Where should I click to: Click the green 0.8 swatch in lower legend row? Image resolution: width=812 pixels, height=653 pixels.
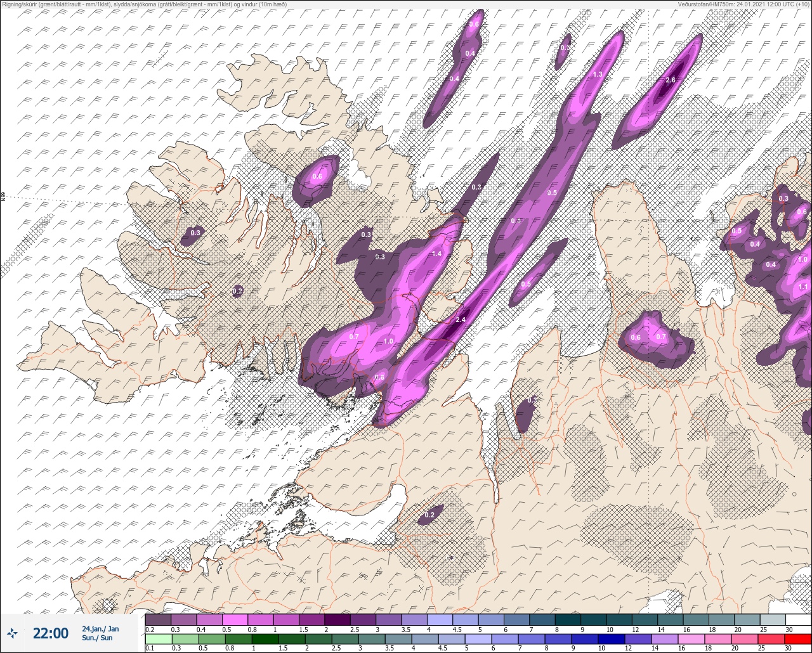click(x=238, y=638)
